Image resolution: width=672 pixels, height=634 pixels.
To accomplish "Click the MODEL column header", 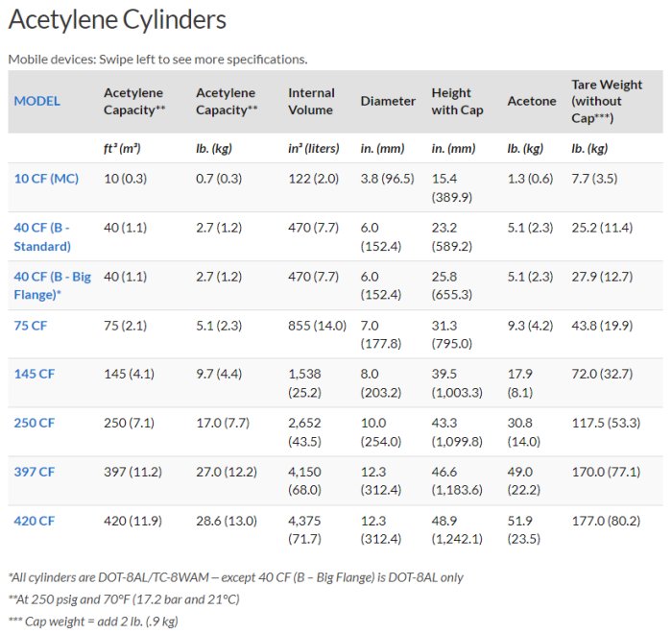I will 37,101.
